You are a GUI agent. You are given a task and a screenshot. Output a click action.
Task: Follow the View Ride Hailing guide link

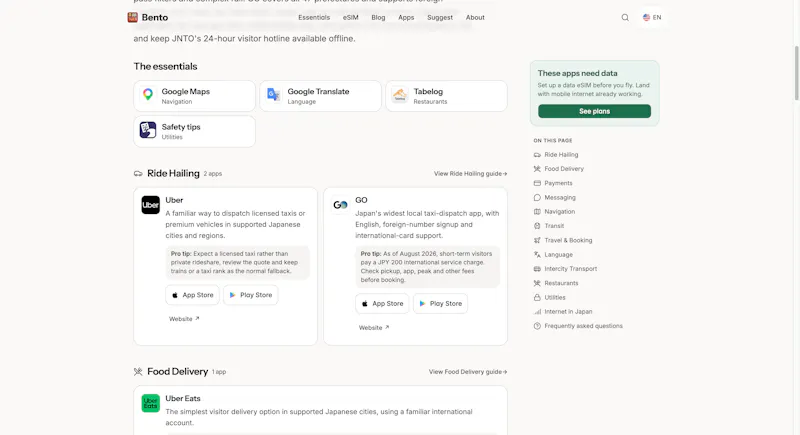pos(470,173)
